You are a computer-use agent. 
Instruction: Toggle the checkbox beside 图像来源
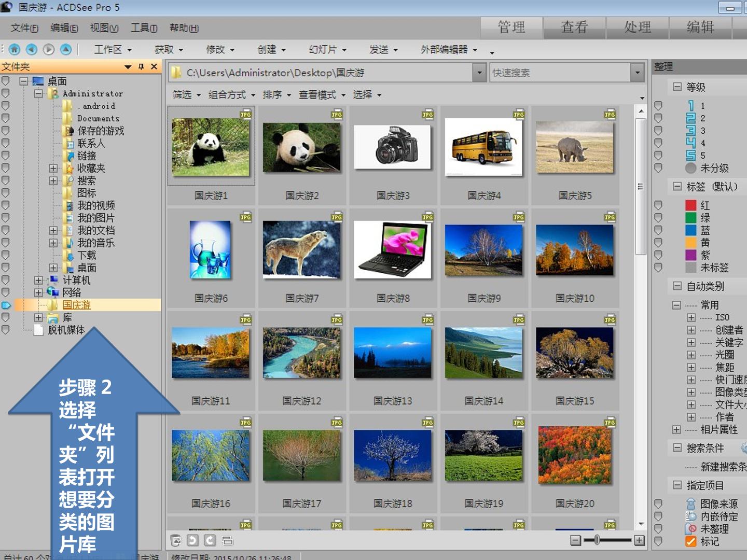tap(658, 504)
